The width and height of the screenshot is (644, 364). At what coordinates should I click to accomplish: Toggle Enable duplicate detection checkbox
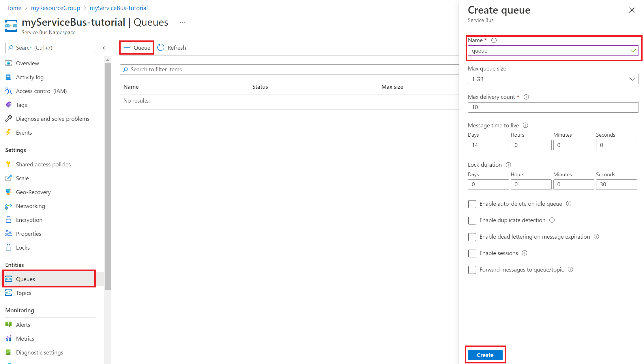(x=472, y=220)
